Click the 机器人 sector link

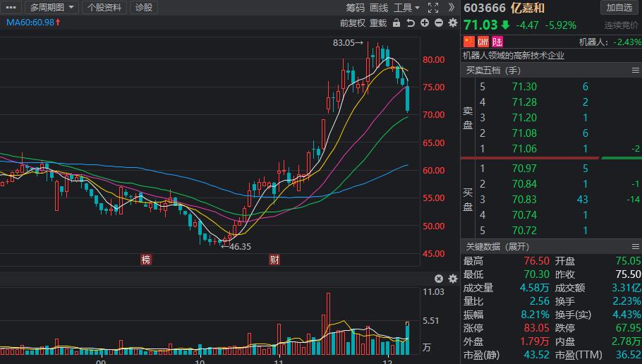(x=593, y=42)
